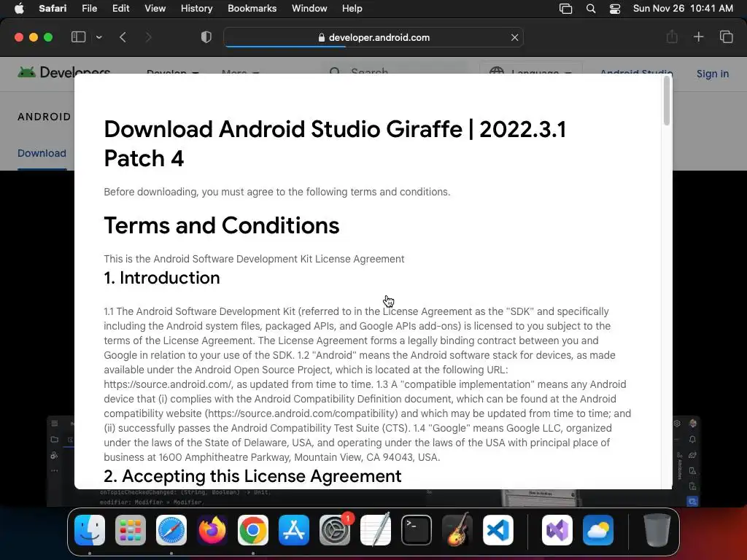Open Visual Studio Code from the dock
Screen dimensions: 747x560
tap(498, 530)
